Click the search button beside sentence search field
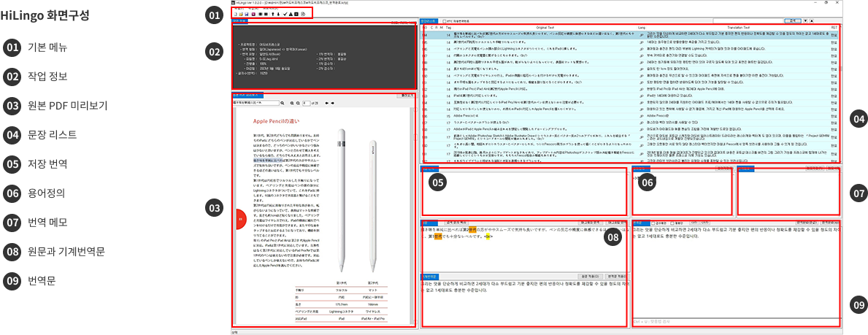Viewport: 868px width, 335px height. (793, 20)
